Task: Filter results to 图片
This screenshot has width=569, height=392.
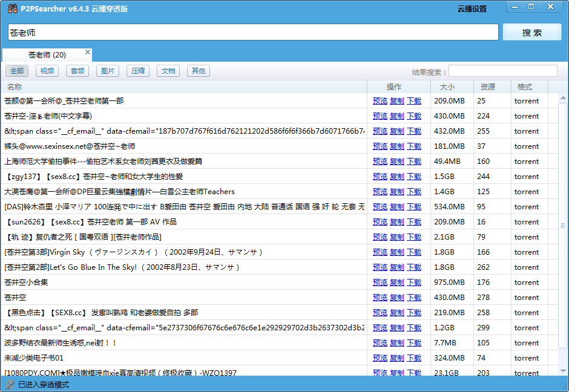Action: coord(108,71)
